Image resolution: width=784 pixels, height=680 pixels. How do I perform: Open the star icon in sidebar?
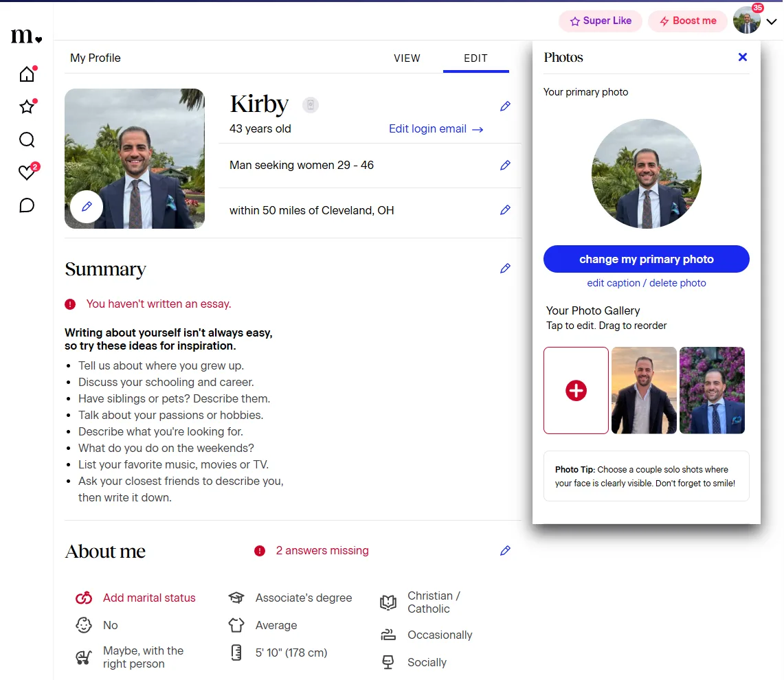[x=27, y=106]
